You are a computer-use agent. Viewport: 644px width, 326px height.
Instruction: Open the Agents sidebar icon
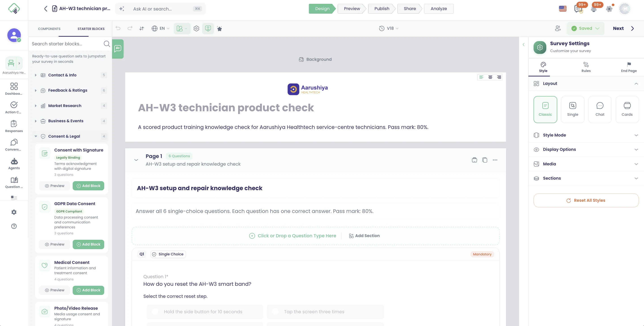point(14,164)
